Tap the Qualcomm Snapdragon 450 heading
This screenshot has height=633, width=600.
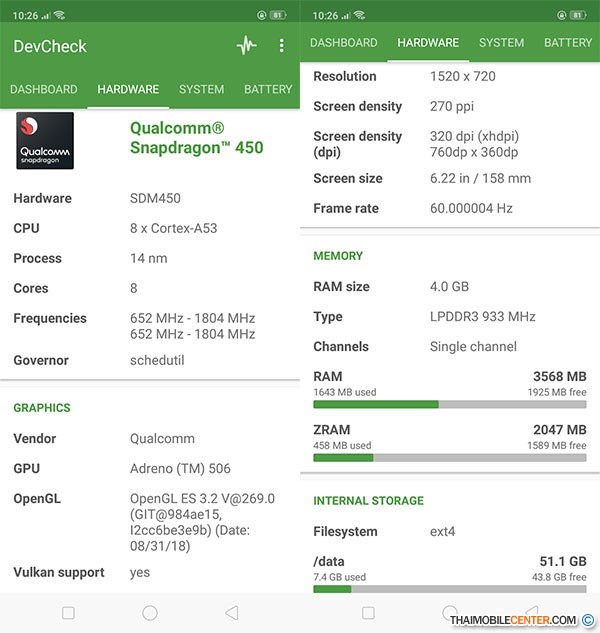(x=196, y=138)
